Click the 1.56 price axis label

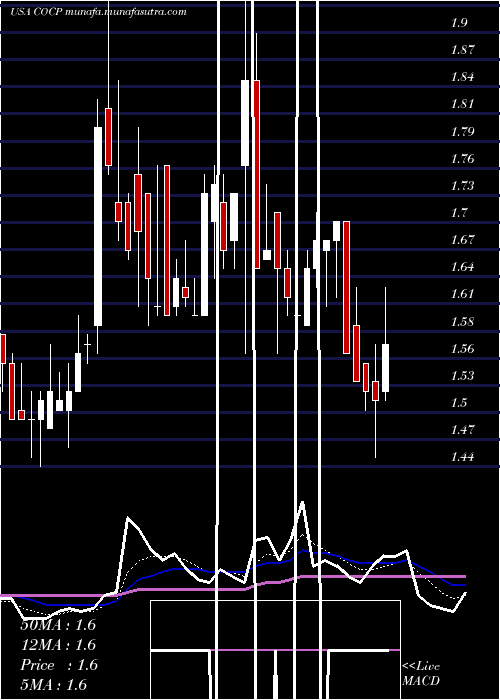462,349
